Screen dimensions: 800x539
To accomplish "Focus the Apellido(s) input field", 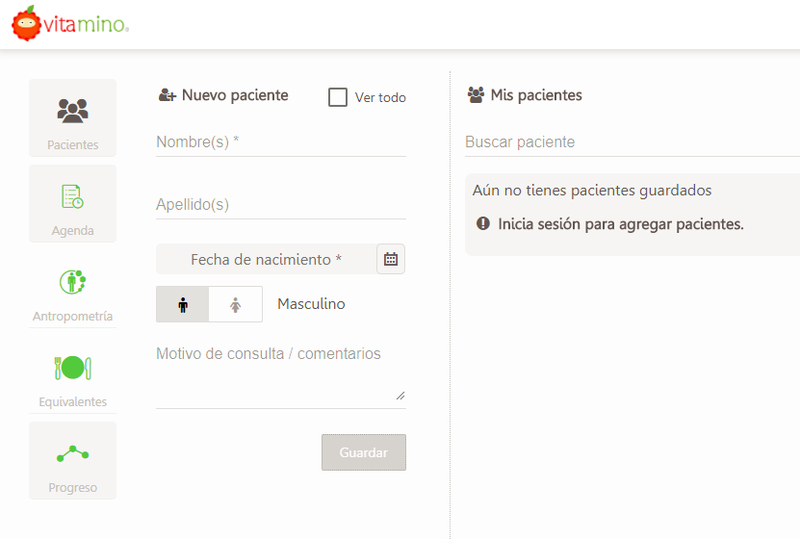I will coord(280,205).
